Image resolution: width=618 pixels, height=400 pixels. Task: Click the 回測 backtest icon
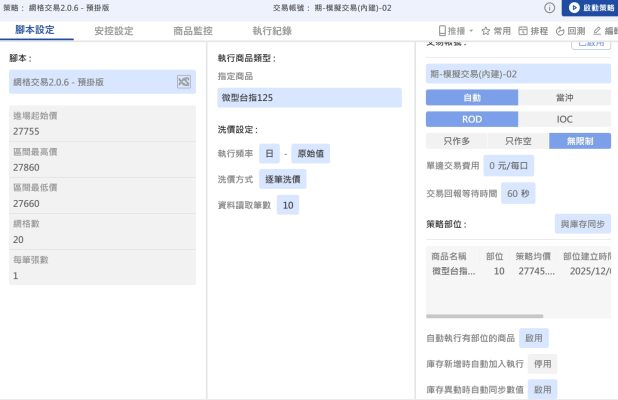(570, 31)
